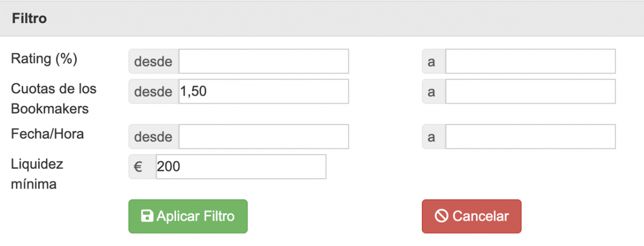Click the desde prefix in Fecha/Hora row
The width and height of the screenshot is (644, 246).
153,136
